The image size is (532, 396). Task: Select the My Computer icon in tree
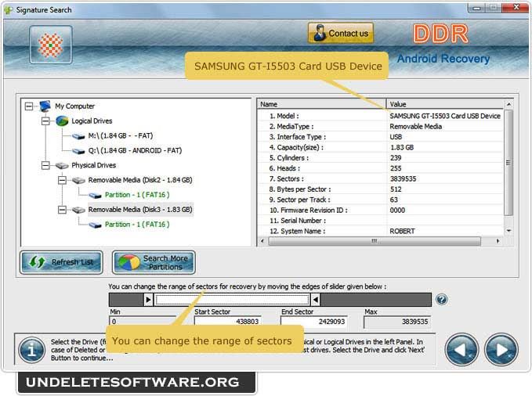[45, 106]
